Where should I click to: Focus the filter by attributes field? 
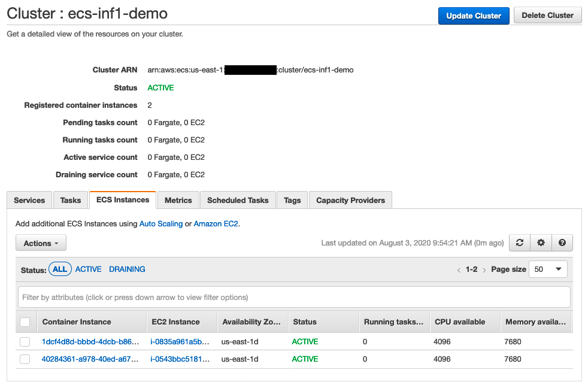pyautogui.click(x=294, y=297)
